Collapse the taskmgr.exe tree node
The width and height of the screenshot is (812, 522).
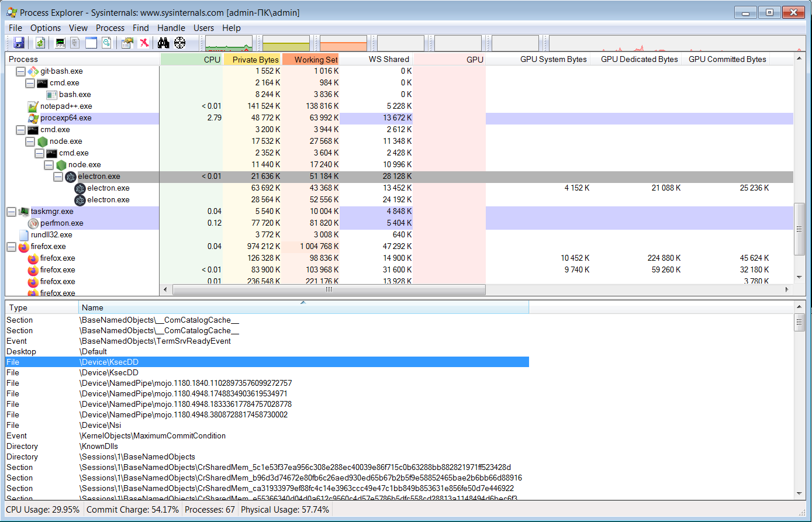click(11, 212)
